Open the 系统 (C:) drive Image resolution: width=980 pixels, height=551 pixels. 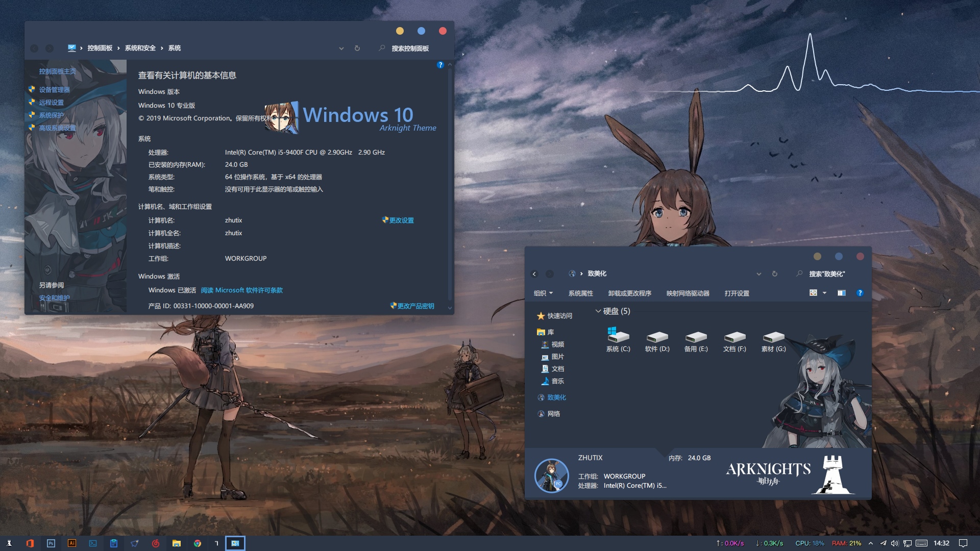tap(619, 340)
